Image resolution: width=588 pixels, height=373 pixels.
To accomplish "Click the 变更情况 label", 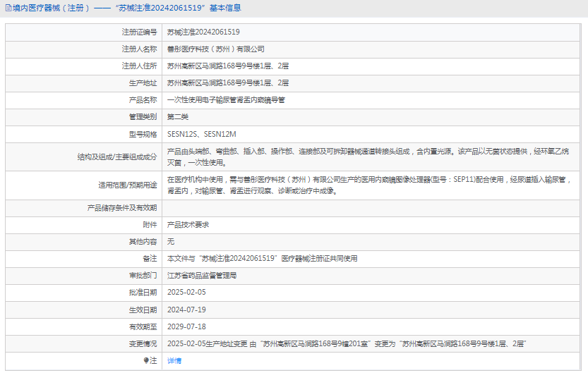I will pyautogui.click(x=143, y=344).
